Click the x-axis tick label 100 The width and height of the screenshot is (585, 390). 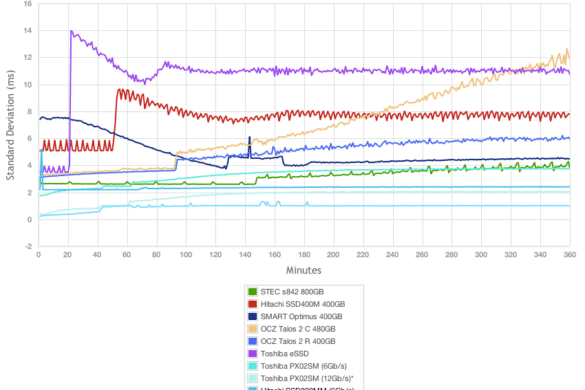click(x=186, y=255)
